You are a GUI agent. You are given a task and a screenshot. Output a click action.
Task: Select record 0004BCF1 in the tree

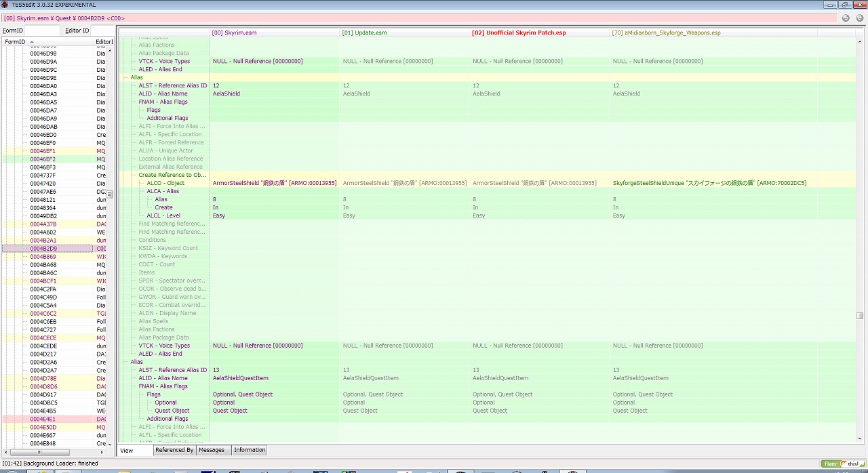(x=43, y=281)
